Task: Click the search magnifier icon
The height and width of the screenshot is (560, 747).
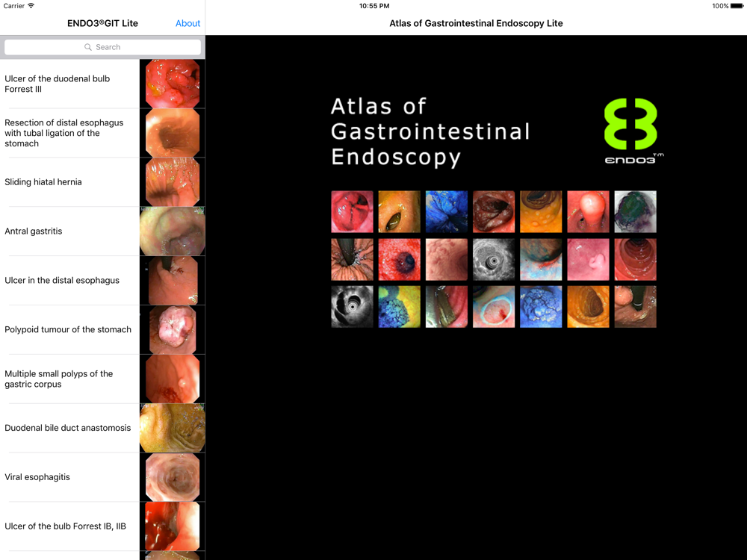Action: (88, 47)
